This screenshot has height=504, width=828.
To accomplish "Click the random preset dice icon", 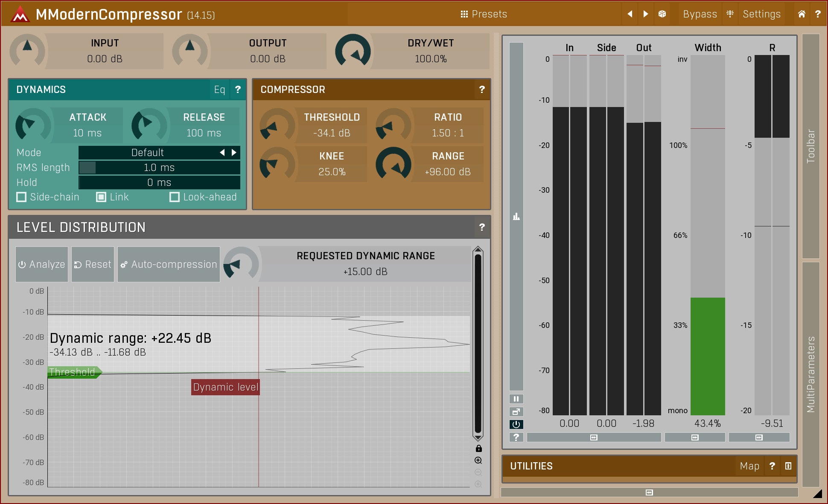I will click(x=662, y=14).
